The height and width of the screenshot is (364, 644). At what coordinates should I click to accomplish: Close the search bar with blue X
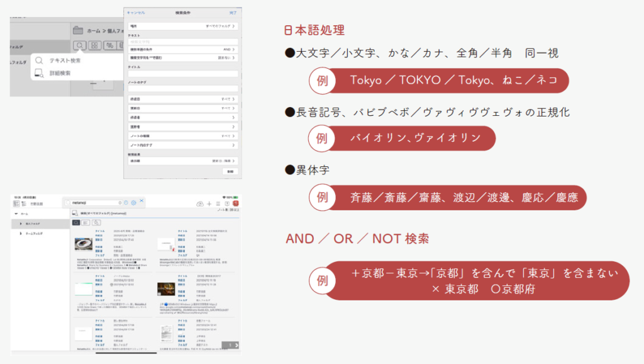click(x=142, y=202)
